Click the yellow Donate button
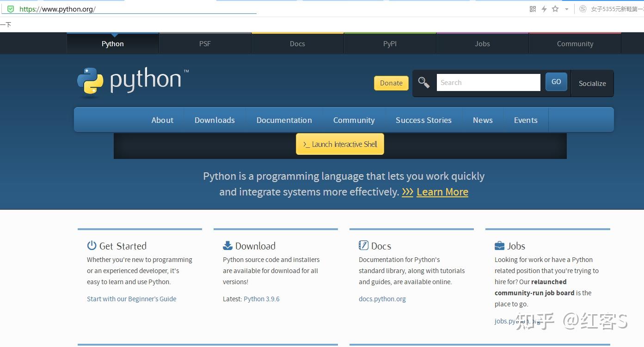The image size is (644, 347). (x=391, y=83)
